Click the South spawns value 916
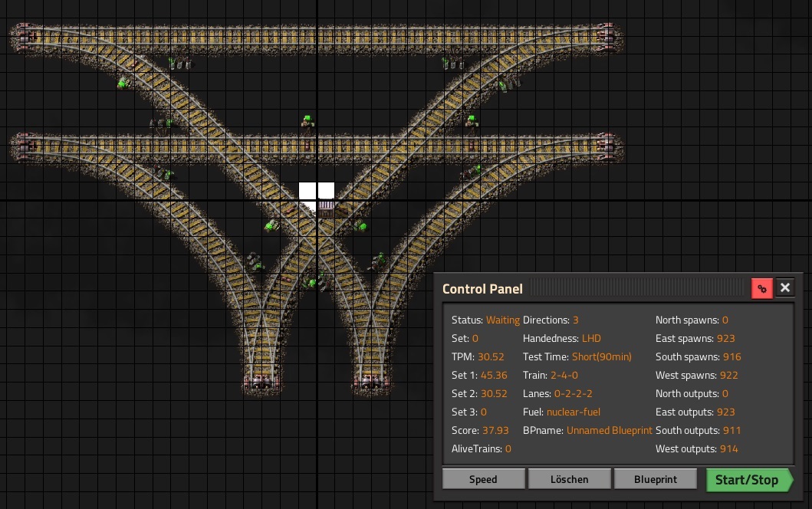Screen dimensions: 812x509 pyautogui.click(x=732, y=356)
